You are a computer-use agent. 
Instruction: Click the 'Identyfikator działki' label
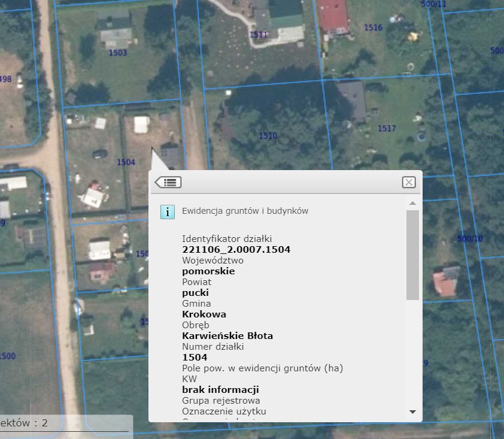(x=227, y=238)
